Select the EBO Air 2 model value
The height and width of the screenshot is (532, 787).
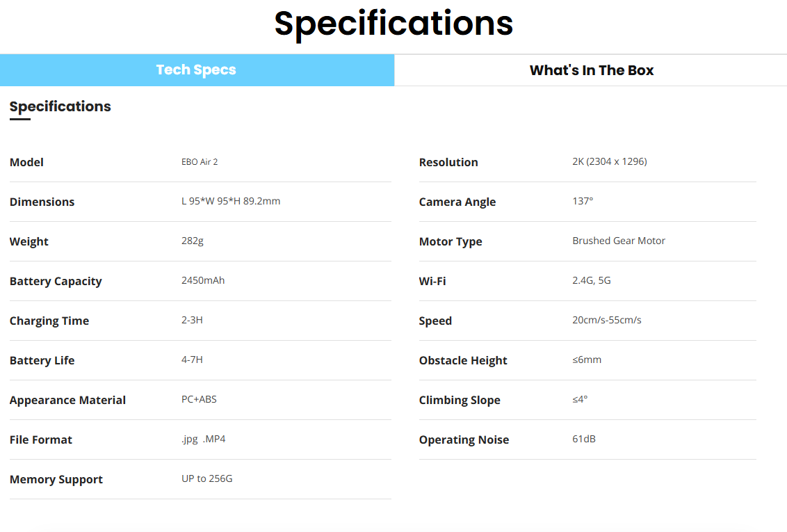tap(200, 162)
